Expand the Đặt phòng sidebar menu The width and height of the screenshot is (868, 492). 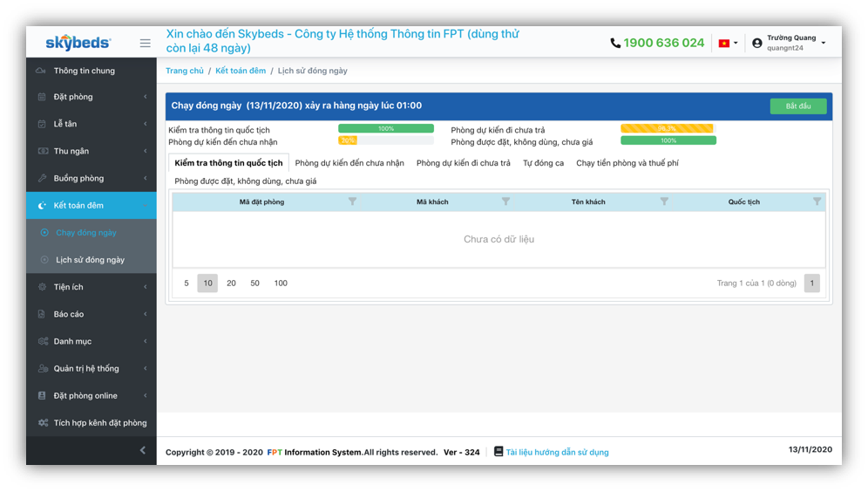(x=91, y=97)
